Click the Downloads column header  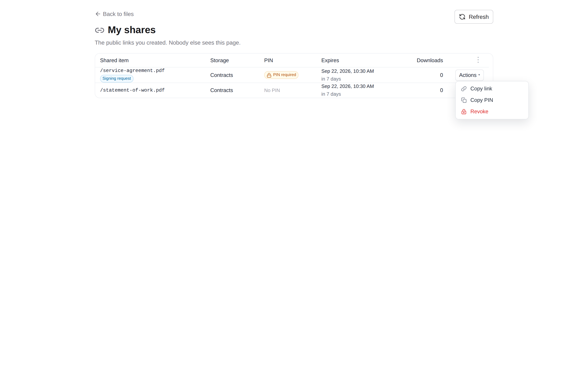430,60
